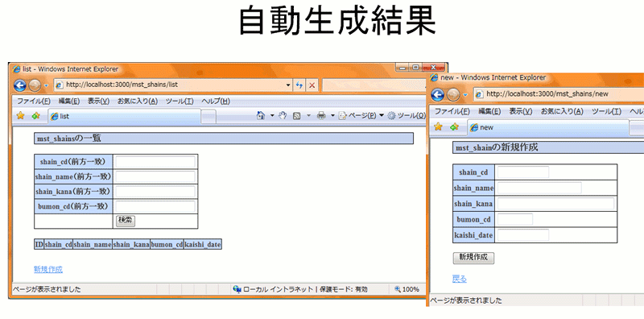
Task: Open 編集(E) menu in list window
Action: click(69, 101)
